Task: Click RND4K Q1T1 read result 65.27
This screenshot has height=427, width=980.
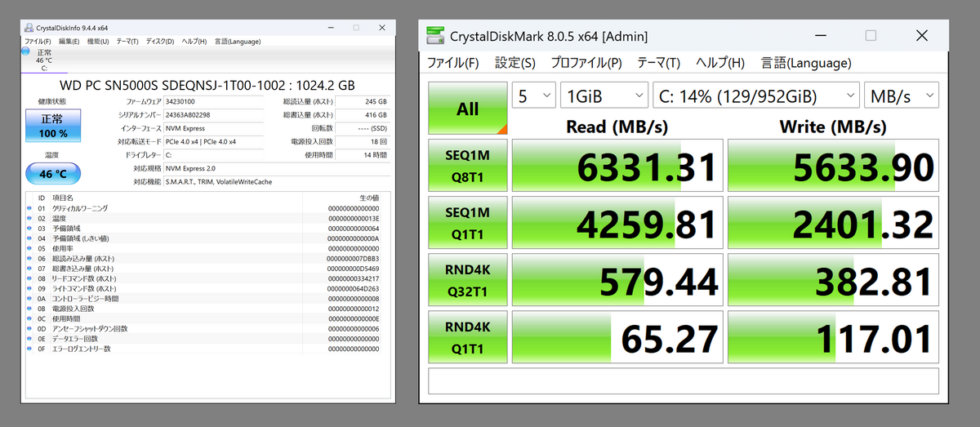Action: [x=617, y=337]
